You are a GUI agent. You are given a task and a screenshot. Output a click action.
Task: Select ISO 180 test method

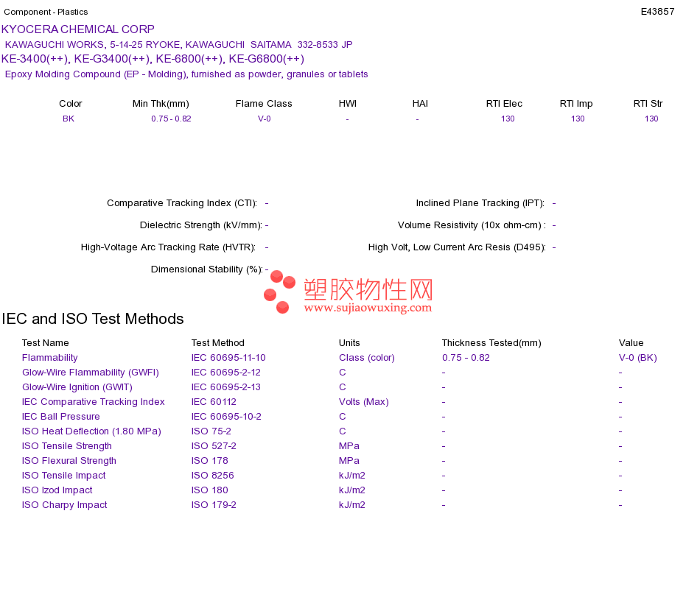click(x=210, y=490)
